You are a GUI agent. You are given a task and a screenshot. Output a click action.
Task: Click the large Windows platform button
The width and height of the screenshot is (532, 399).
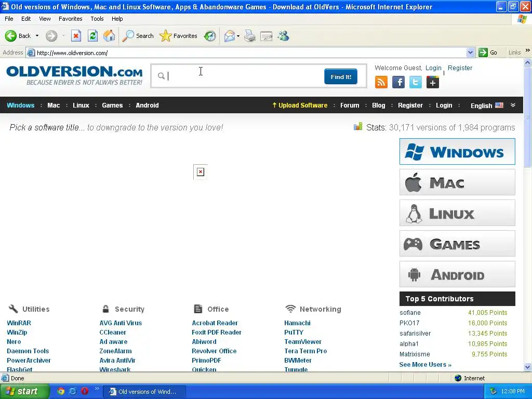pos(457,151)
